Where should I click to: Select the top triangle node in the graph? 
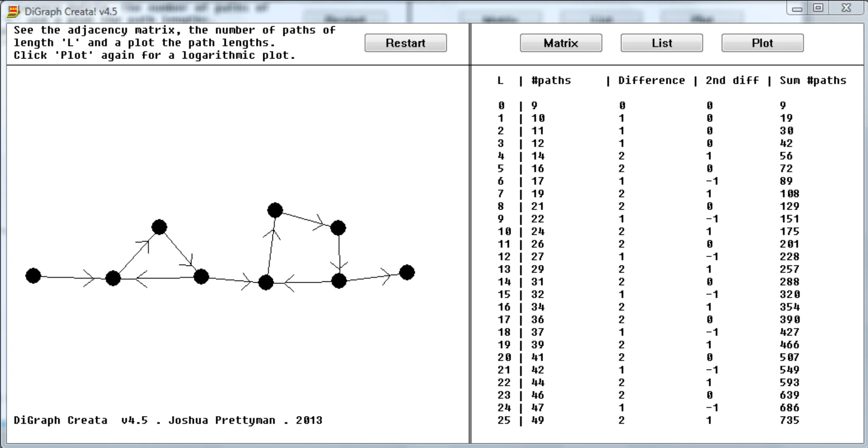(160, 227)
